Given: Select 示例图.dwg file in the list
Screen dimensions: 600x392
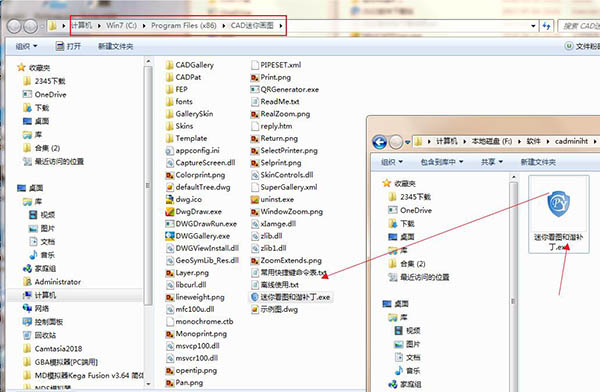Looking at the screenshot, I should tap(274, 309).
